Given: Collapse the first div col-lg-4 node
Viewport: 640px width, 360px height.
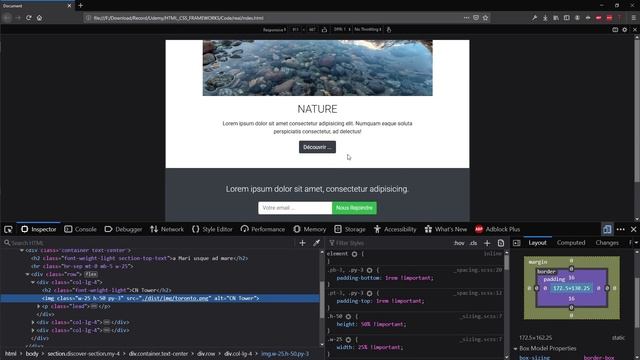Looking at the screenshot, I should [x=33, y=282].
